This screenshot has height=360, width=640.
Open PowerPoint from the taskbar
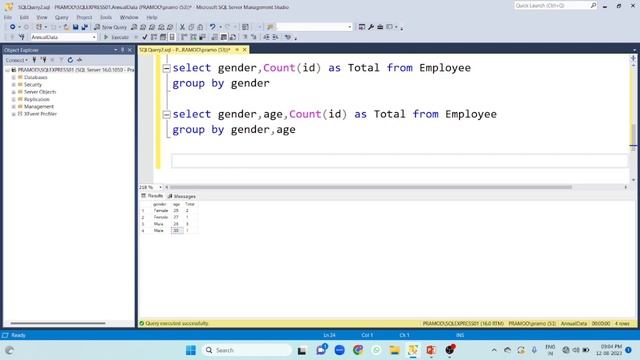[431, 350]
